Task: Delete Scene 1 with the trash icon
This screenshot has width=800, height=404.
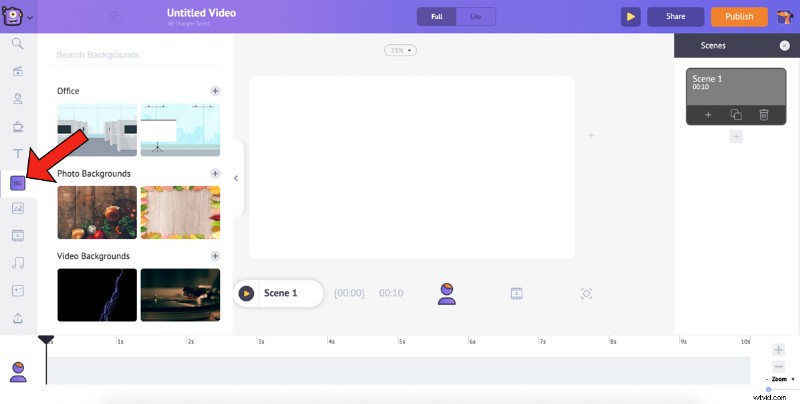Action: click(764, 115)
